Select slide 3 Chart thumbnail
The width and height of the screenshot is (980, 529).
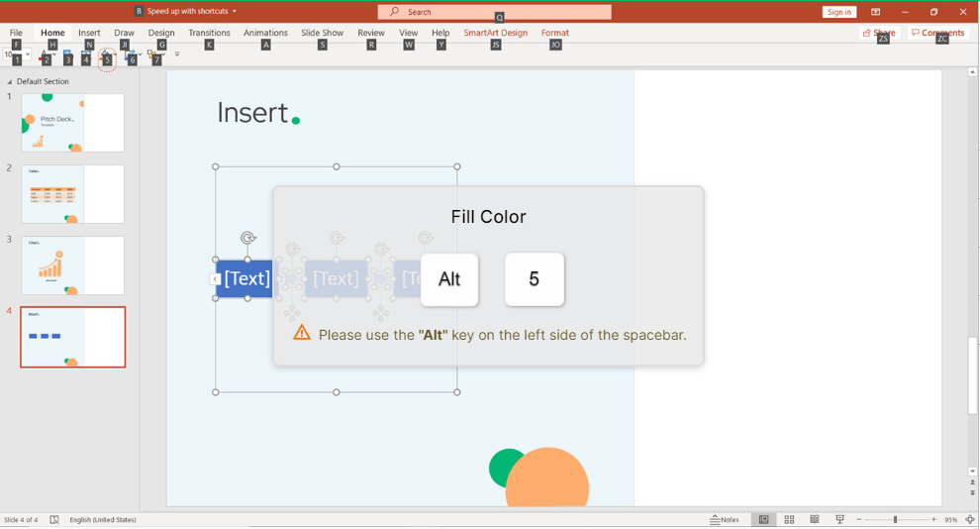pyautogui.click(x=72, y=265)
